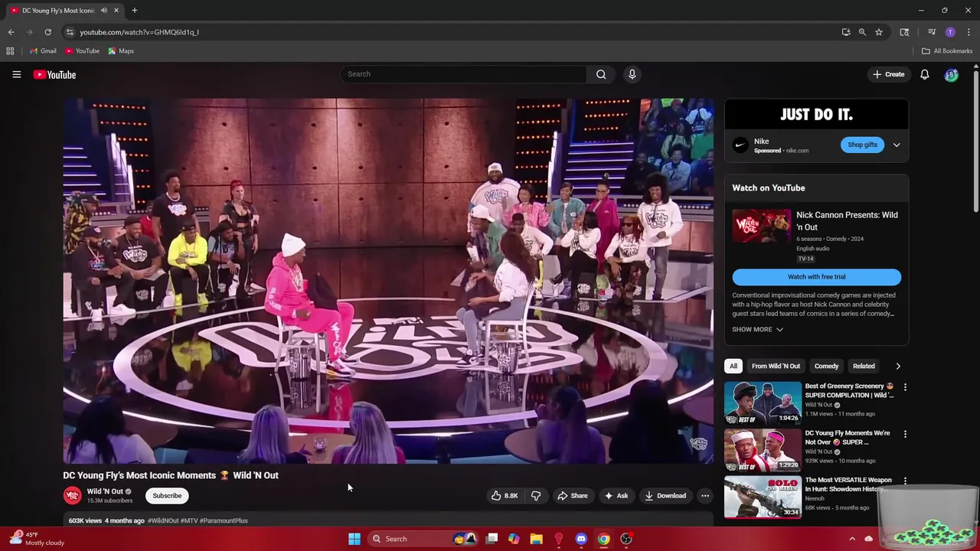Image resolution: width=980 pixels, height=551 pixels.
Task: Select From Wild 'N Out filter chip
Action: (776, 366)
